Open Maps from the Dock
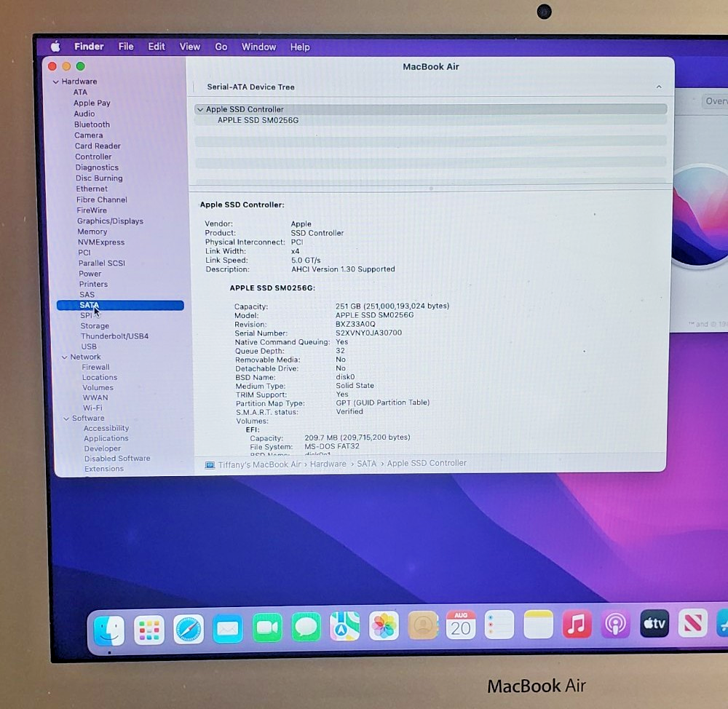This screenshot has width=728, height=709. coord(344,626)
